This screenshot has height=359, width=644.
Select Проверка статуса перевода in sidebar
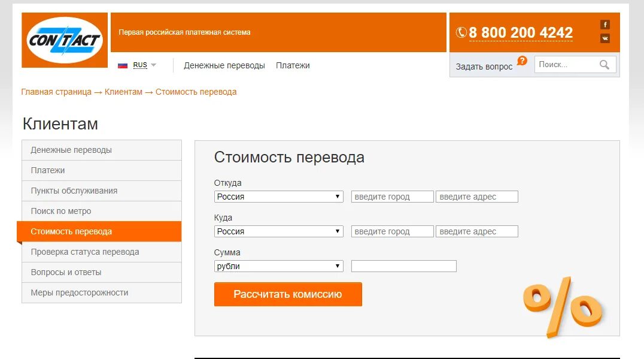tap(101, 252)
